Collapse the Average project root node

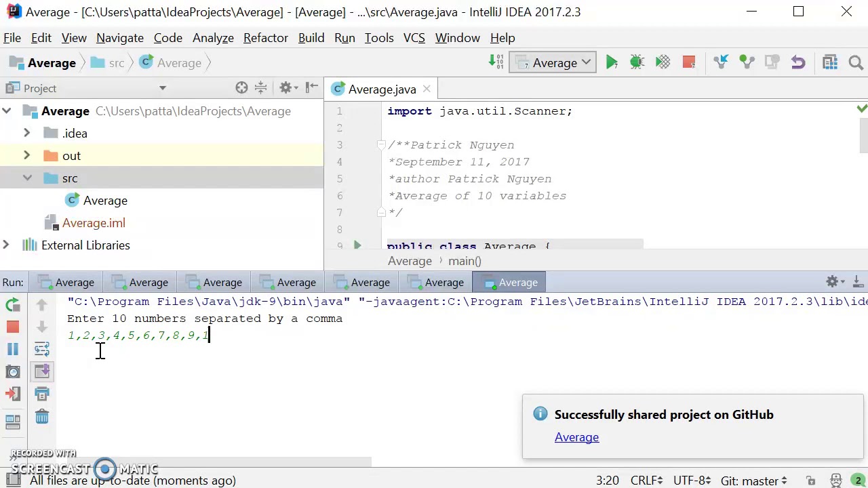pos(7,111)
